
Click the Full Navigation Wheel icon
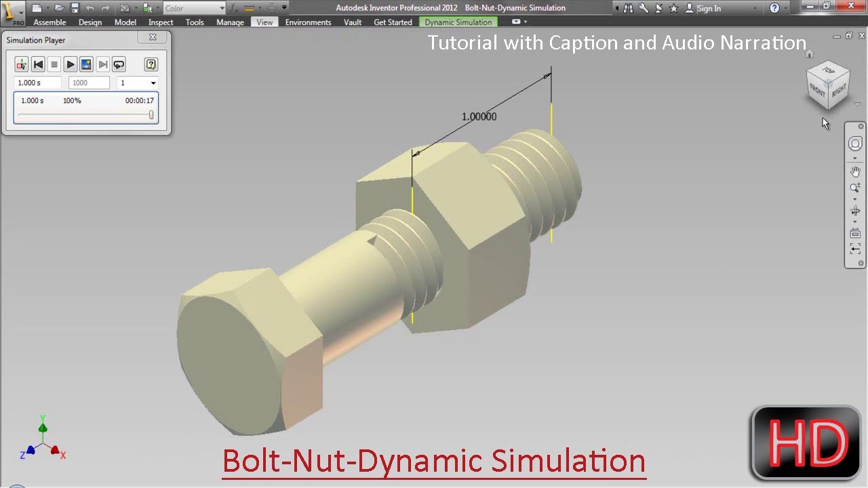(x=855, y=144)
